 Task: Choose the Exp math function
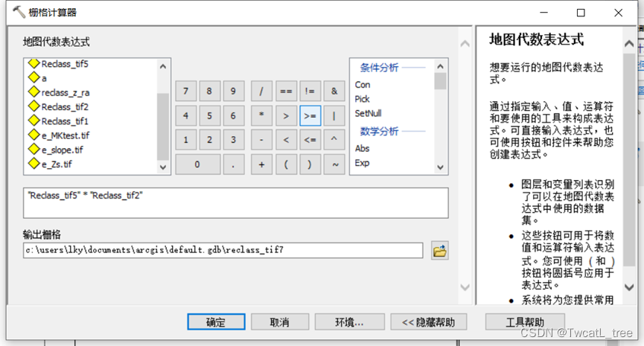363,163
